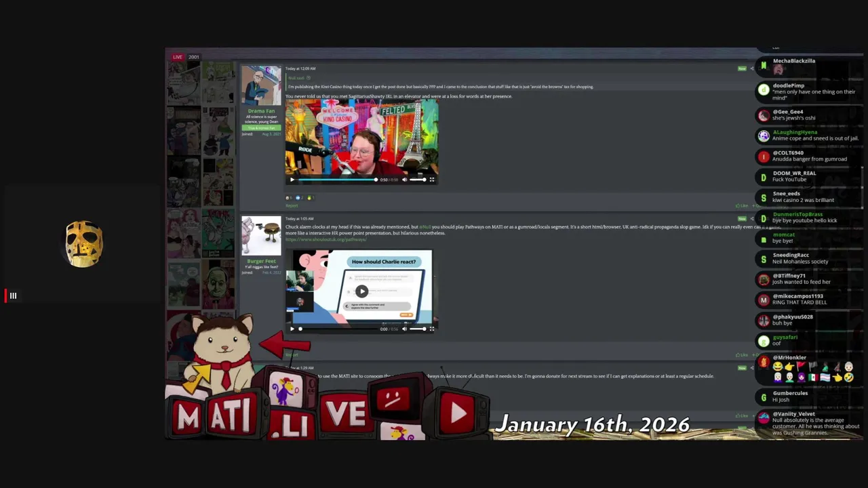Open @mikecampos1193's chat avatar
The image size is (868, 488).
[x=764, y=300]
